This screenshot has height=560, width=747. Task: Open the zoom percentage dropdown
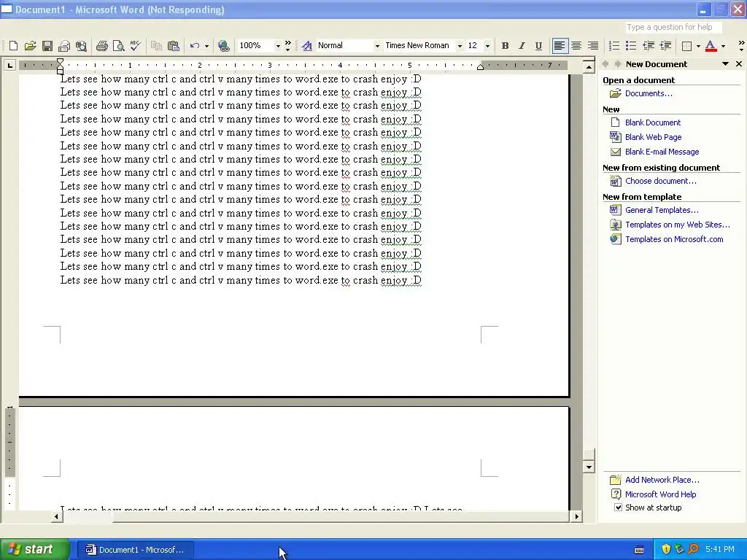[278, 46]
